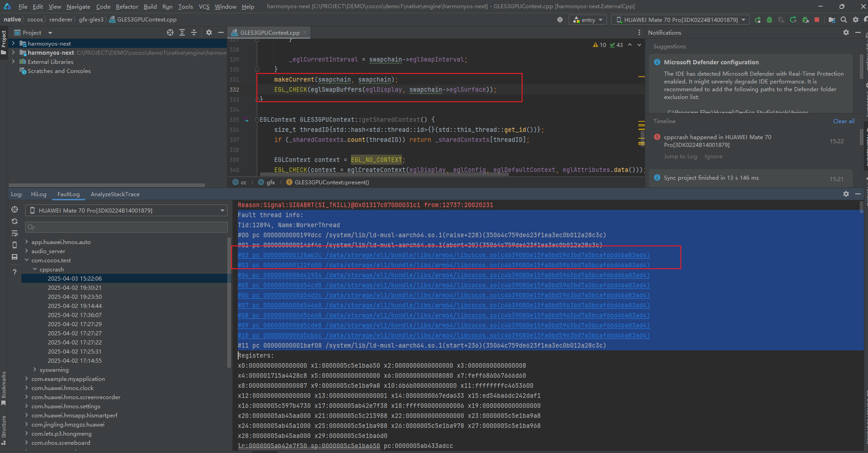
Task: Open the Refactor menu
Action: 126,6
